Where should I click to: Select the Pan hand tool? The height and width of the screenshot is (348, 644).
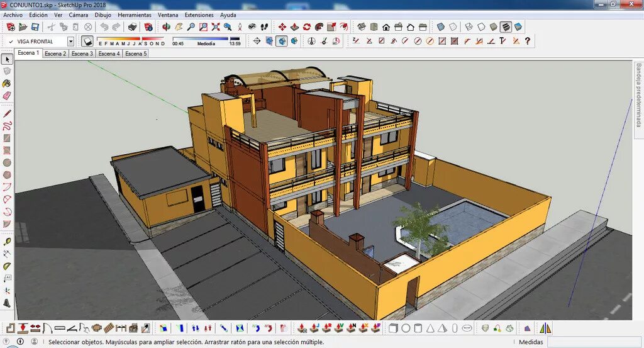coord(179,27)
